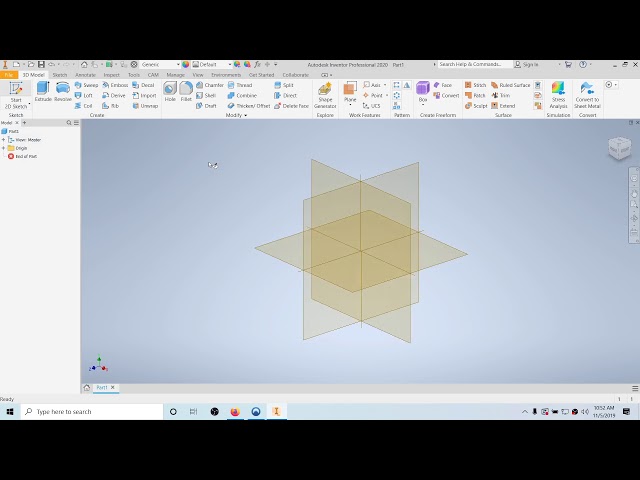The width and height of the screenshot is (640, 480).
Task: Open the Axis dropdown arrow
Action: click(385, 85)
